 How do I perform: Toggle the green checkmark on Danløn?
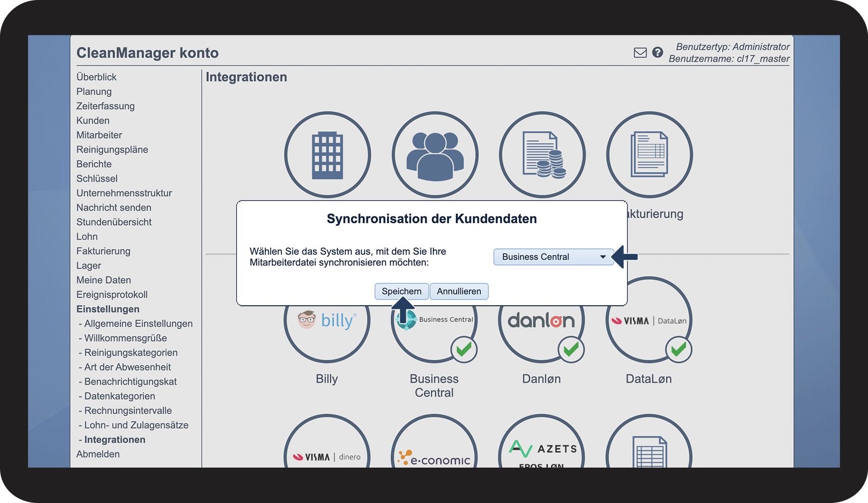pyautogui.click(x=571, y=350)
